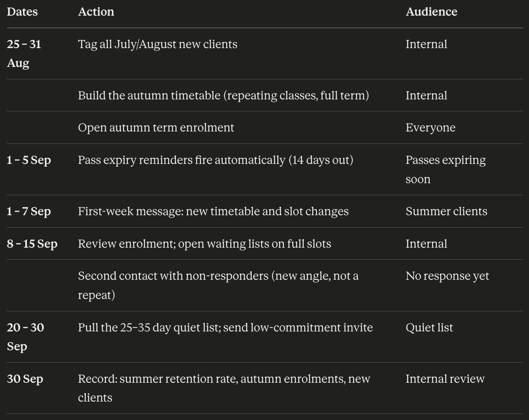Click the Action column header
This screenshot has width=529, height=420.
coord(96,12)
